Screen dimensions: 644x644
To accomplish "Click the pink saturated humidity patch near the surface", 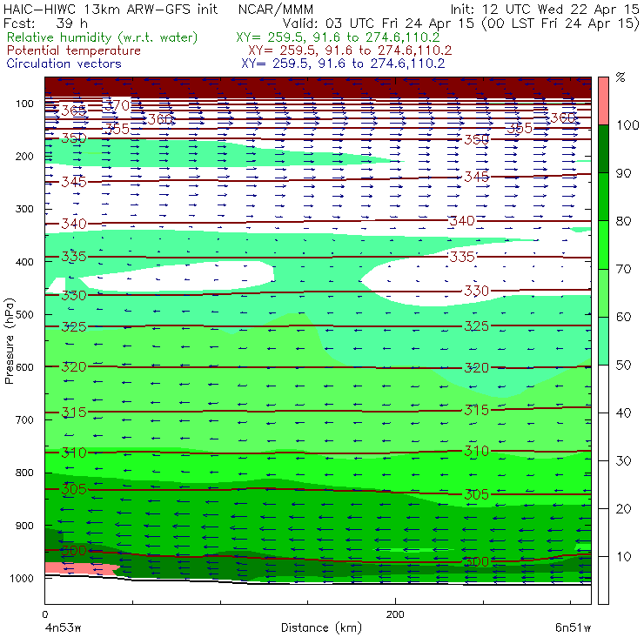I will (x=81, y=568).
